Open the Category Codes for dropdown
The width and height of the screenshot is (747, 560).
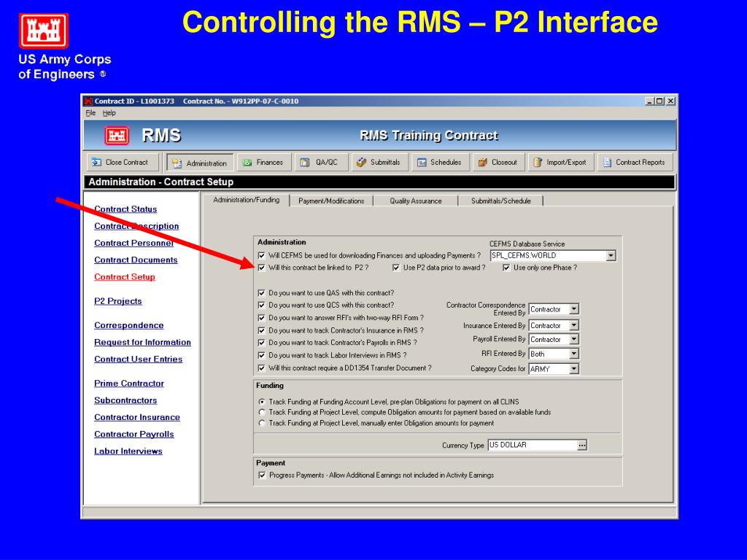[x=574, y=368]
